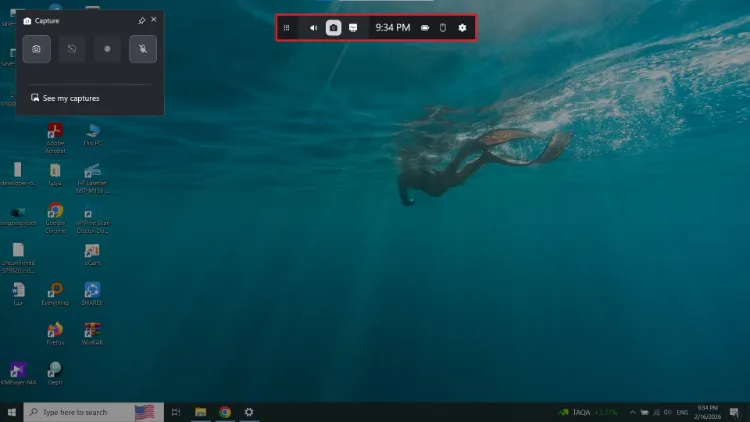Screen dimensions: 750x422
Task: Select the Geph desktop icon
Action: point(55,373)
